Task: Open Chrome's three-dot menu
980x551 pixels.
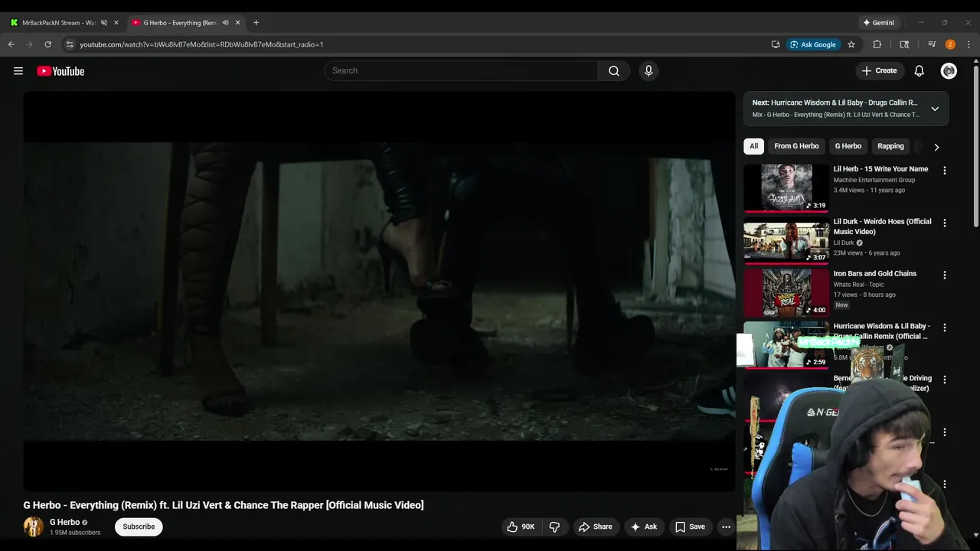Action: click(x=969, y=44)
